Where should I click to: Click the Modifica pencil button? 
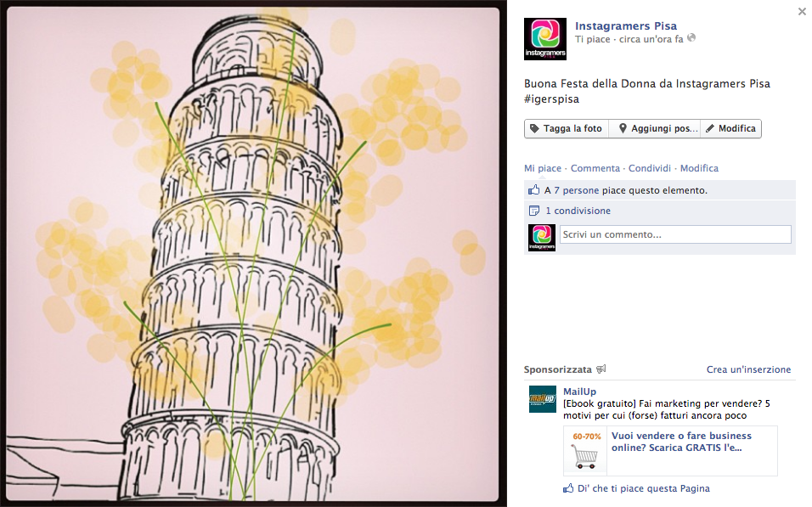point(730,128)
